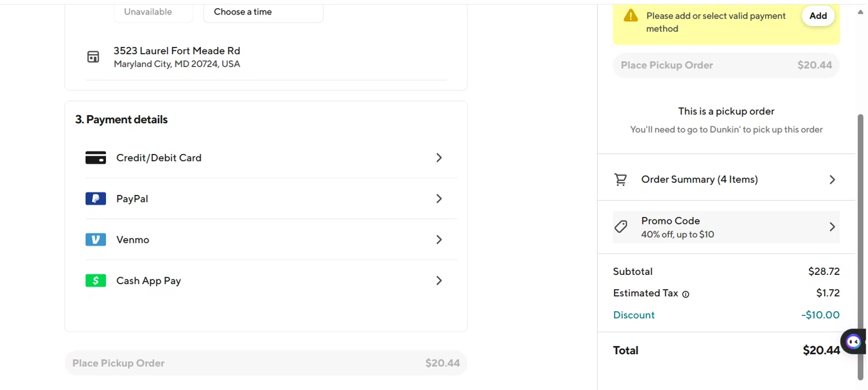Viewport: 868px width, 390px height.
Task: Expand the Credit/Debit Card option chevron
Action: [x=439, y=158]
